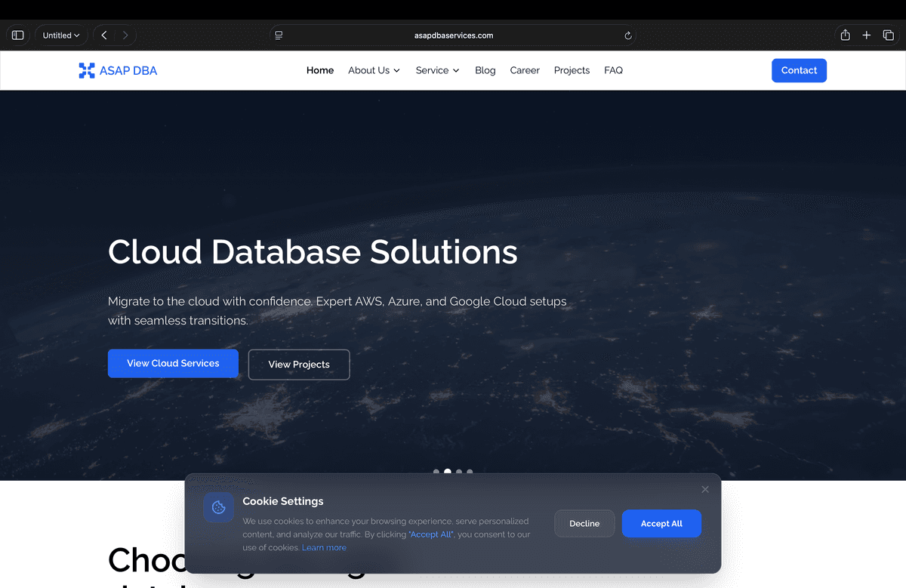Viewport: 906px width, 588px height.
Task: Click the website settings icon beside the address
Action: coord(279,35)
